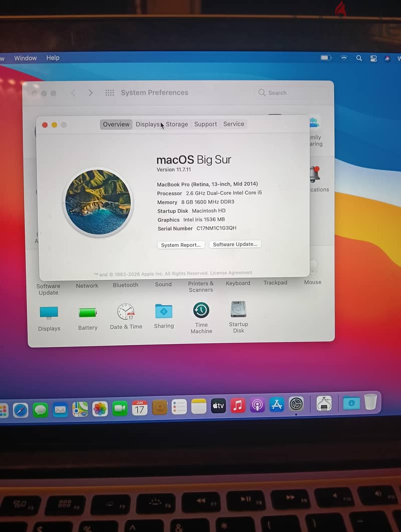401x532 pixels.
Task: Open Notes app in the Dock
Action: pyautogui.click(x=198, y=406)
